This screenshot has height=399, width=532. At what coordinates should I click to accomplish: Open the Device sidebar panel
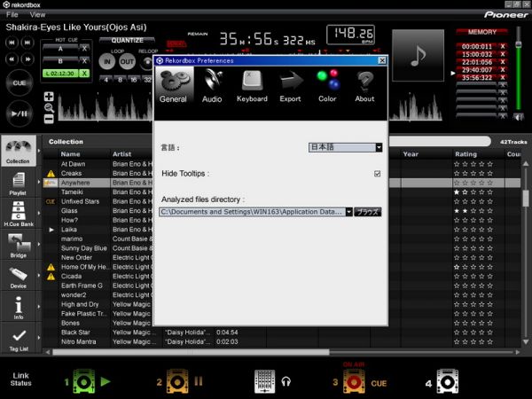point(19,277)
